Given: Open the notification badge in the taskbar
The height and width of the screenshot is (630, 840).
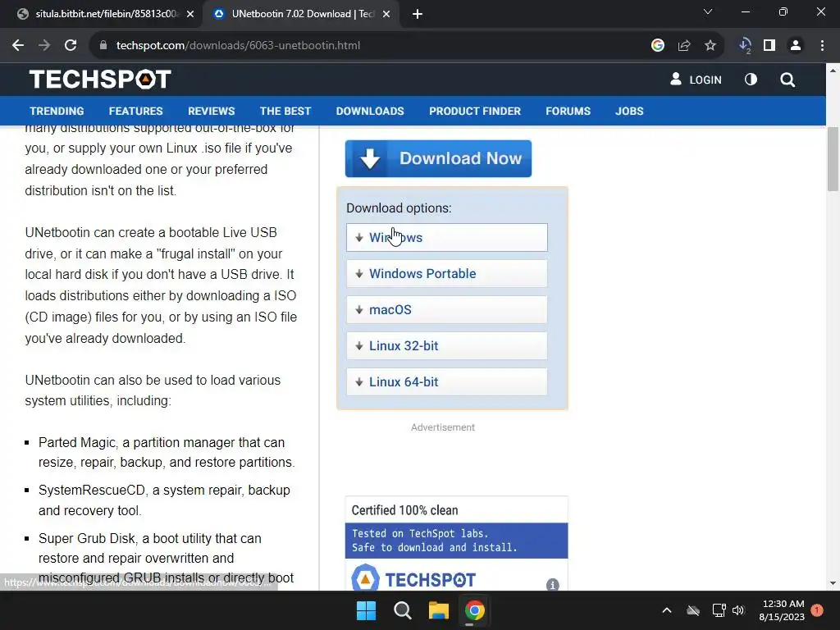Looking at the screenshot, I should tap(817, 610).
